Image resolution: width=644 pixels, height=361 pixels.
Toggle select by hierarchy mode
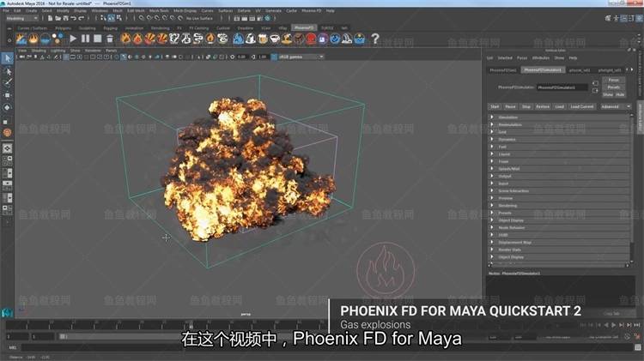103,18
